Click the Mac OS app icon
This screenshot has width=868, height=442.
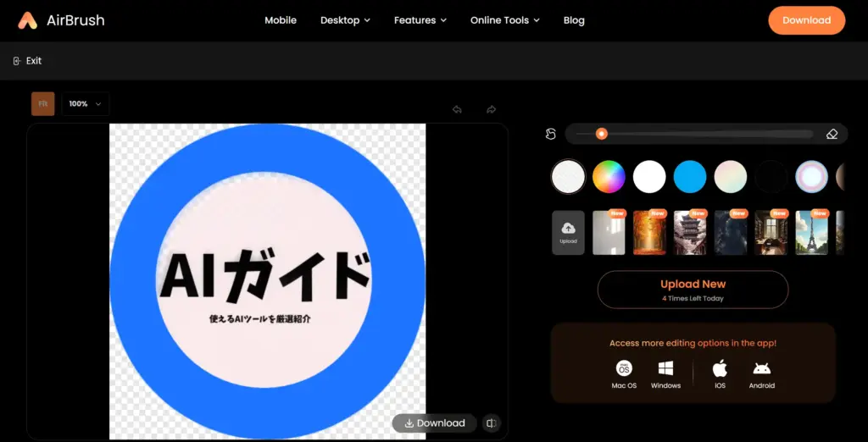tap(624, 368)
